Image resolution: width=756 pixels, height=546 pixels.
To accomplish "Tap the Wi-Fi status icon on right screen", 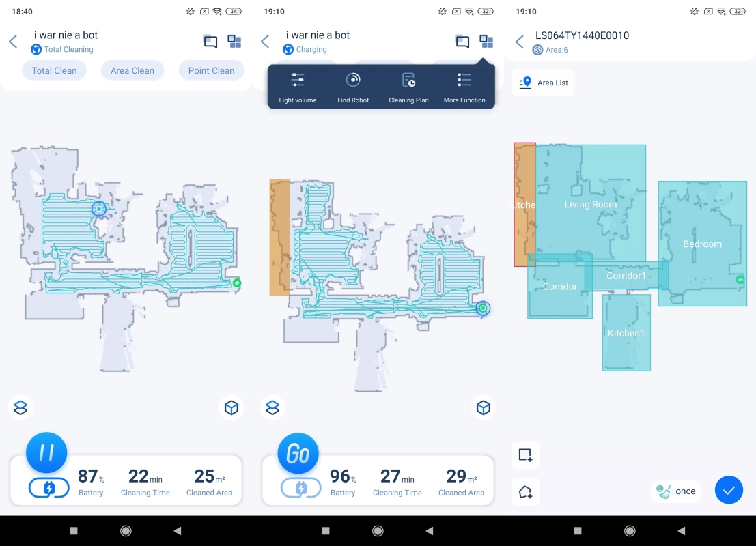I will [x=721, y=12].
